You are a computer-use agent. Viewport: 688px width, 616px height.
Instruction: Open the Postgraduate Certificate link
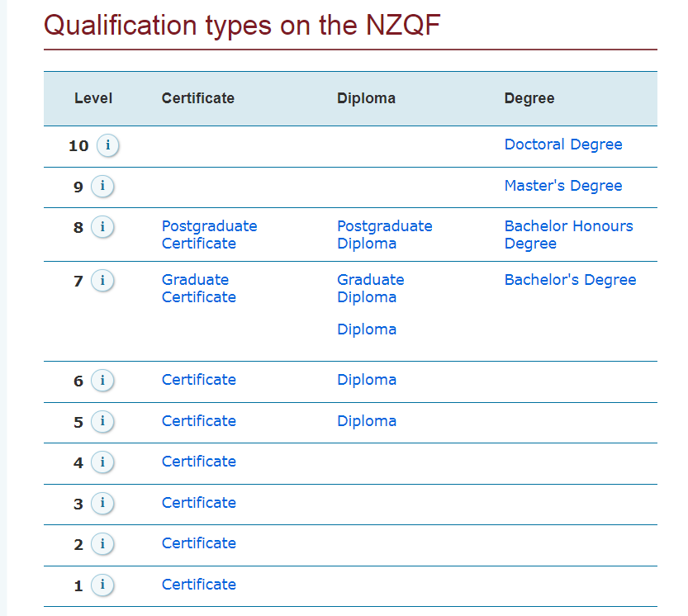pyautogui.click(x=209, y=235)
